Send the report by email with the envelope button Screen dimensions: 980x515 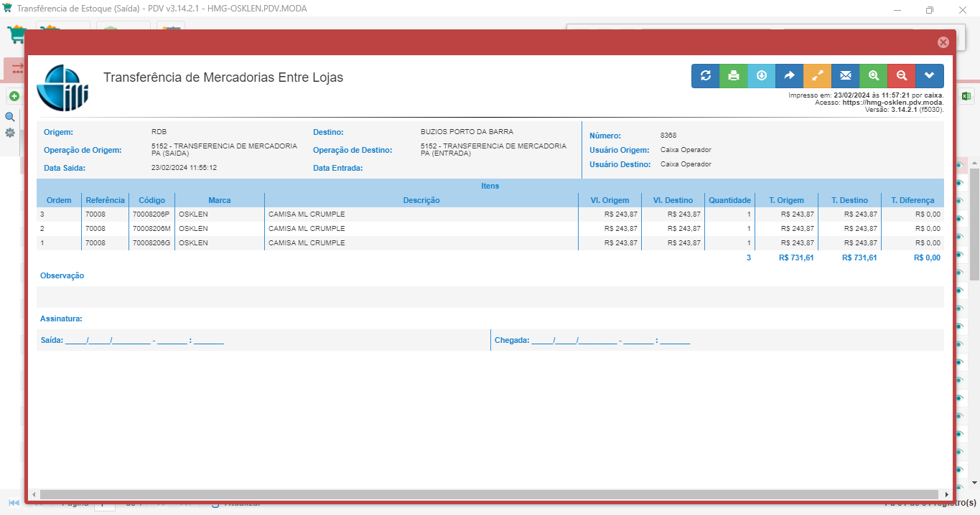pyautogui.click(x=846, y=76)
